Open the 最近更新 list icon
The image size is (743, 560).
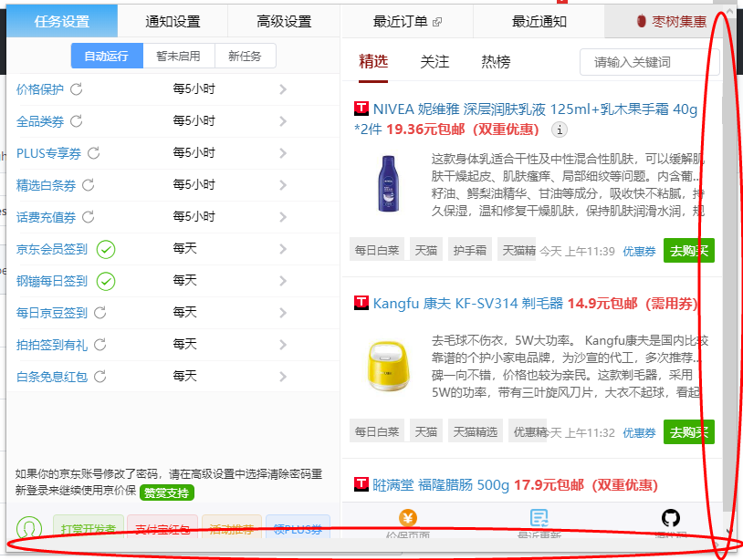(539, 518)
